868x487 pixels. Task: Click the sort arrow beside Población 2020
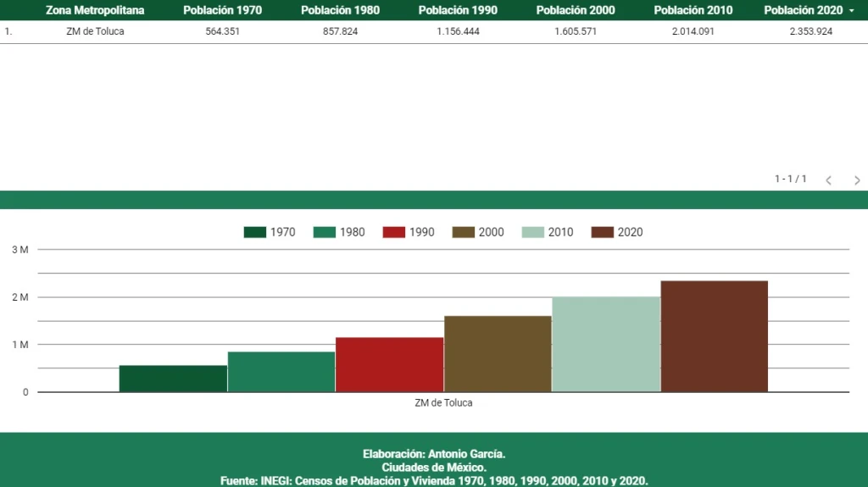(x=851, y=11)
